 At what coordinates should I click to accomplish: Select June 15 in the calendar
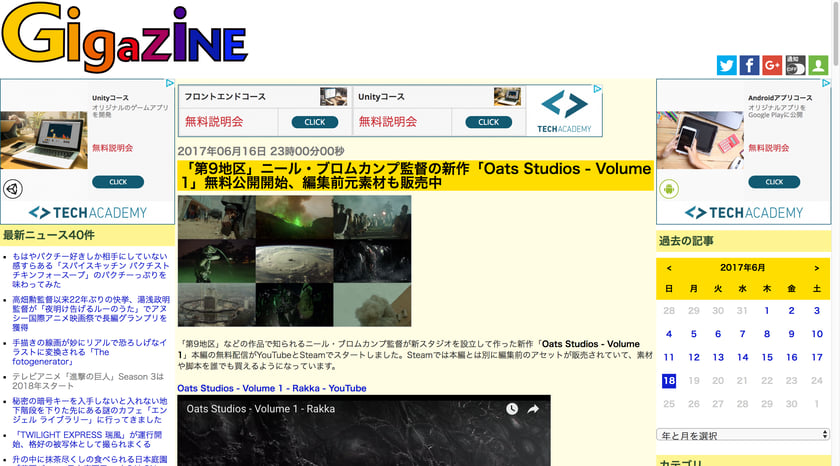tap(767, 357)
